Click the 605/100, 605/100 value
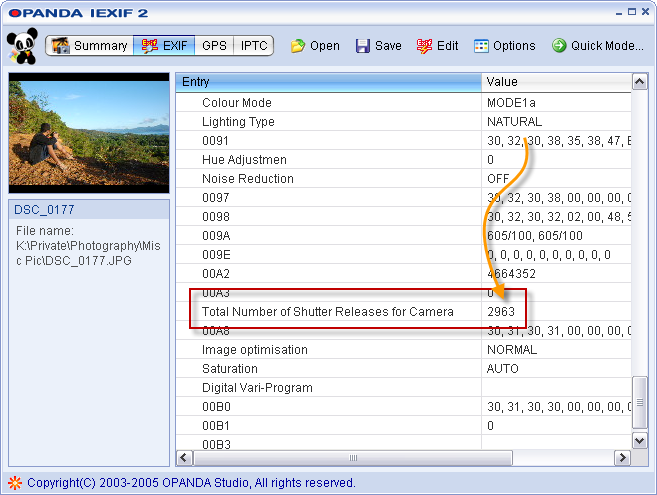The height and width of the screenshot is (495, 657). (535, 236)
